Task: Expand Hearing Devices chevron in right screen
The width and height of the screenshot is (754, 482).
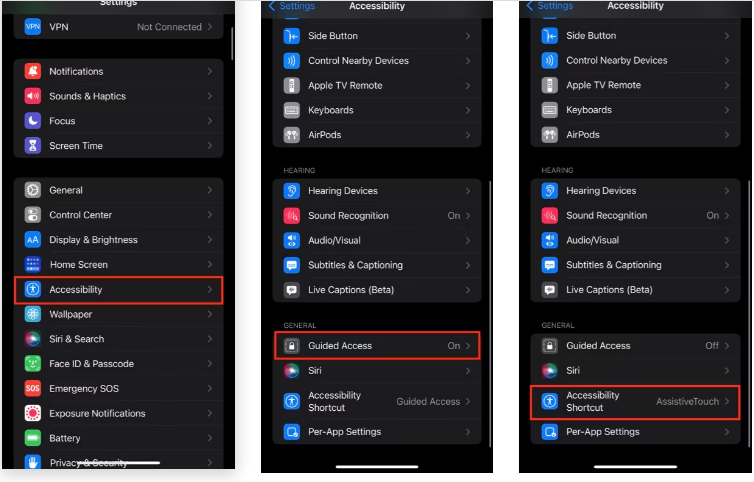Action: point(727,191)
